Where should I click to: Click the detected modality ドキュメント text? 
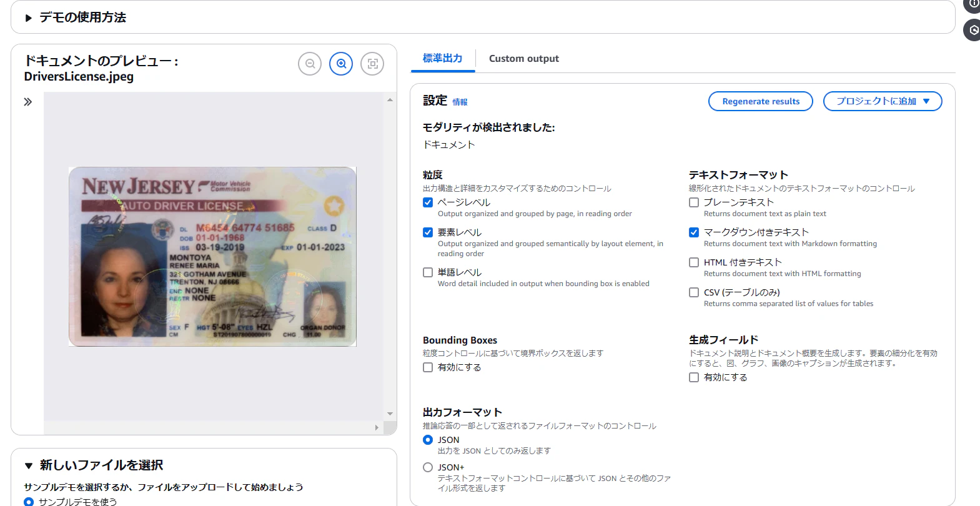click(449, 145)
